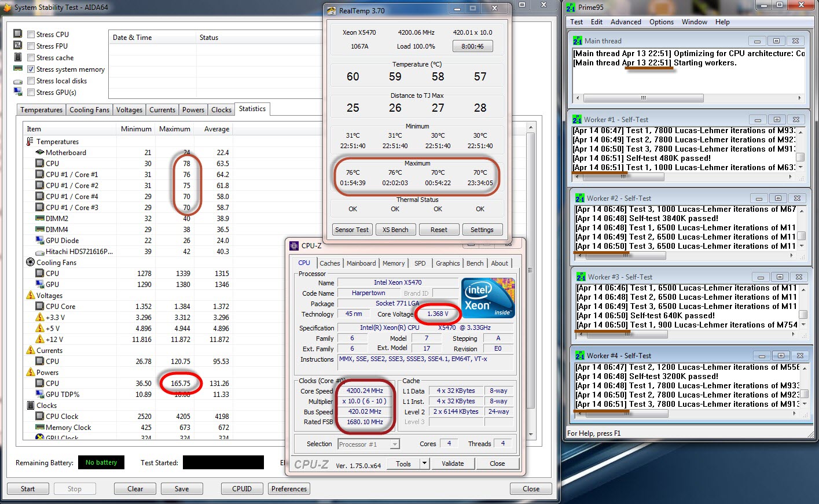
Task: Click the Start button in AIDA64
Action: coord(28,489)
